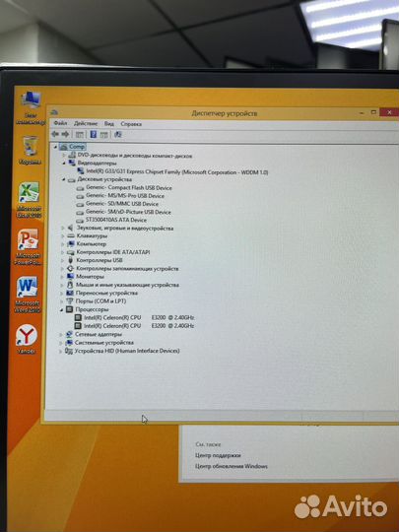Expand Звуковые, игровые и видеоустройства

coord(63,229)
